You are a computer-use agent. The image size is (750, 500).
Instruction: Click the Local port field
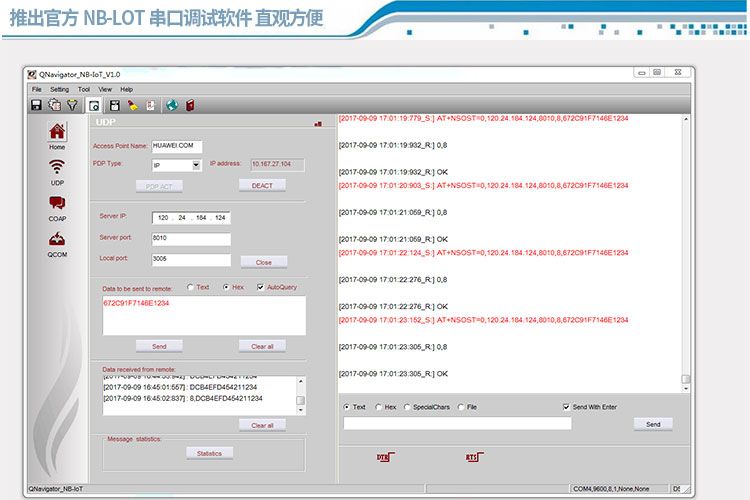191,260
